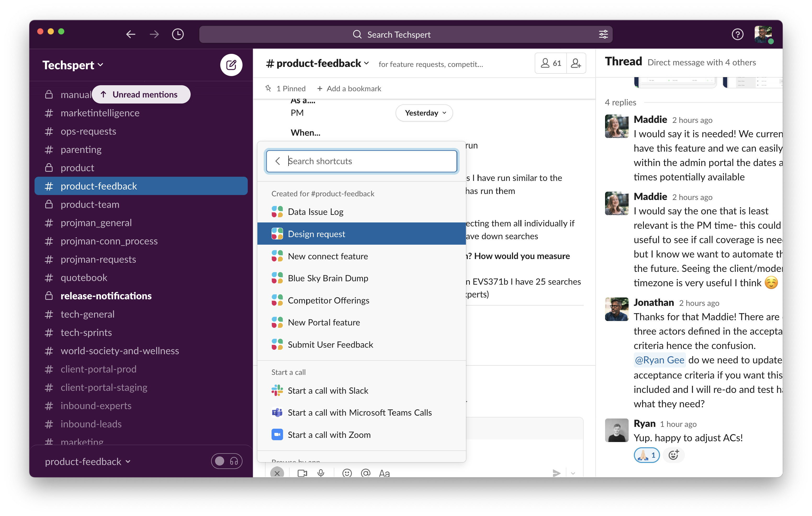Screen dimensions: 812x516
Task: Open the marketintelligence channel
Action: tap(141, 113)
